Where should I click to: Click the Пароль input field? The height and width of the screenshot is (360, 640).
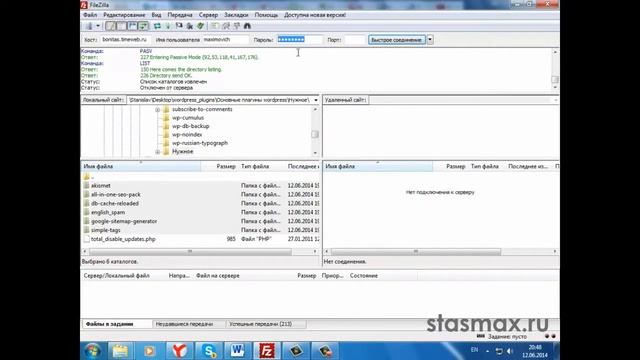pyautogui.click(x=300, y=40)
